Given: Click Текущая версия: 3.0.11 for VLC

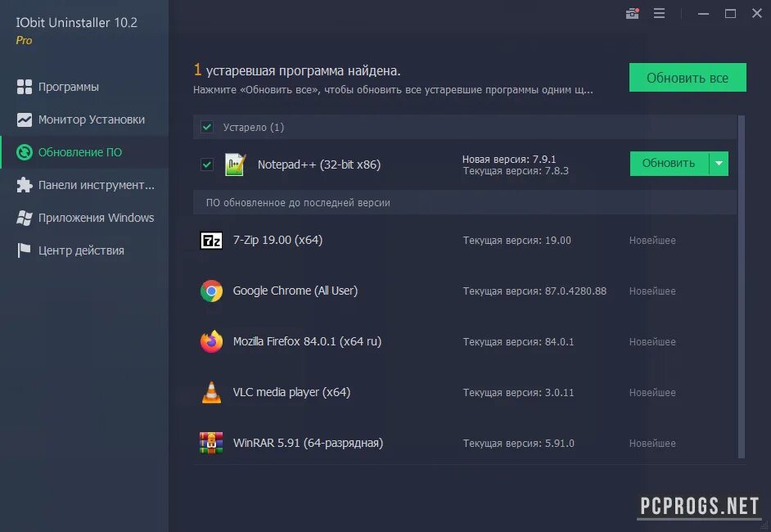Looking at the screenshot, I should pos(518,392).
